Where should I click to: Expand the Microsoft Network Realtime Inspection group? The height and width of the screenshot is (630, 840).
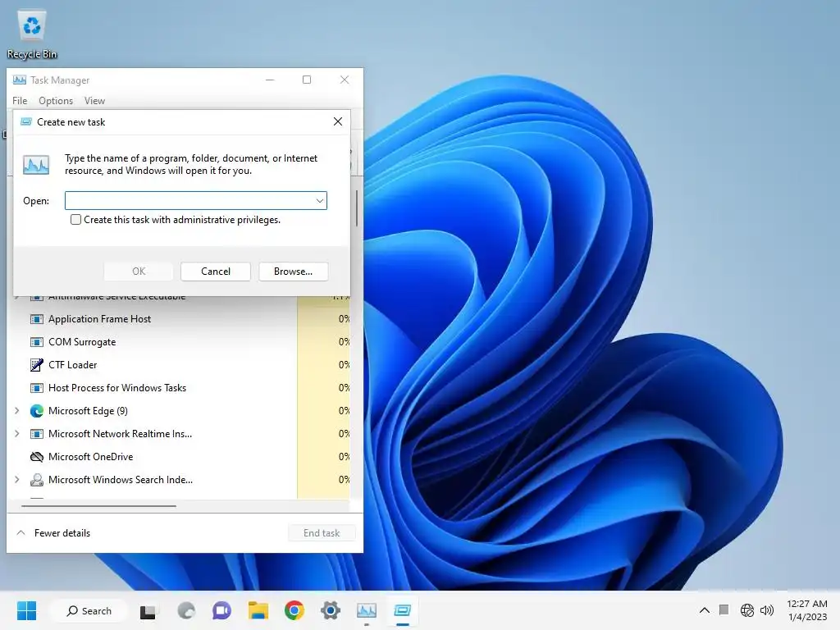(x=16, y=434)
